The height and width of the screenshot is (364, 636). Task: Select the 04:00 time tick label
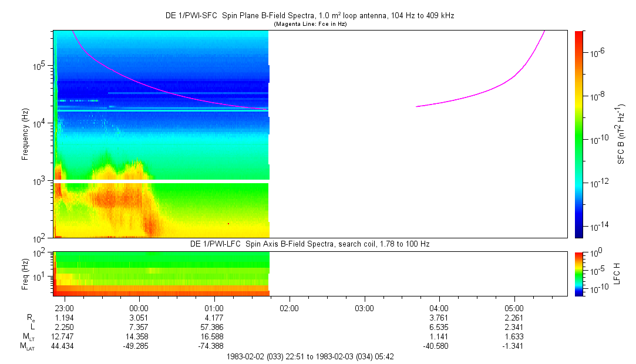[439, 308]
